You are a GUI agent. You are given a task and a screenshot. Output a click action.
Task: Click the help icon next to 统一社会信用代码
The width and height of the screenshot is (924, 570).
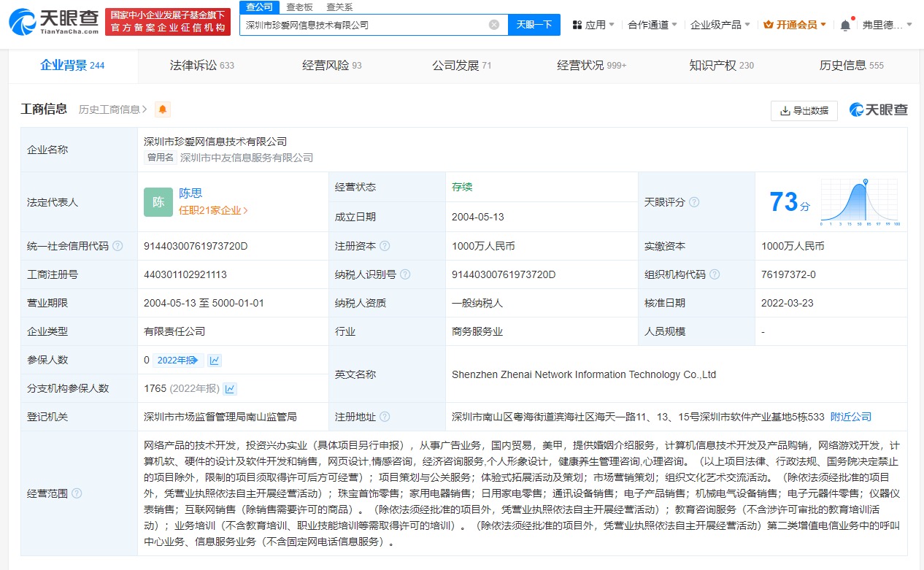click(118, 246)
